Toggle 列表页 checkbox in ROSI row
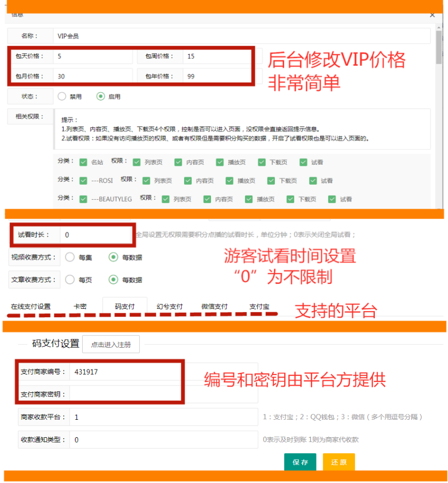This screenshot has height=483, width=448. coord(146,181)
